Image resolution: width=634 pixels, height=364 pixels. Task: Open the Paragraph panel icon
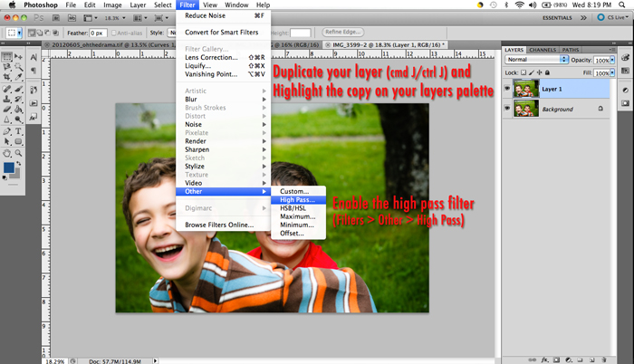point(34,71)
